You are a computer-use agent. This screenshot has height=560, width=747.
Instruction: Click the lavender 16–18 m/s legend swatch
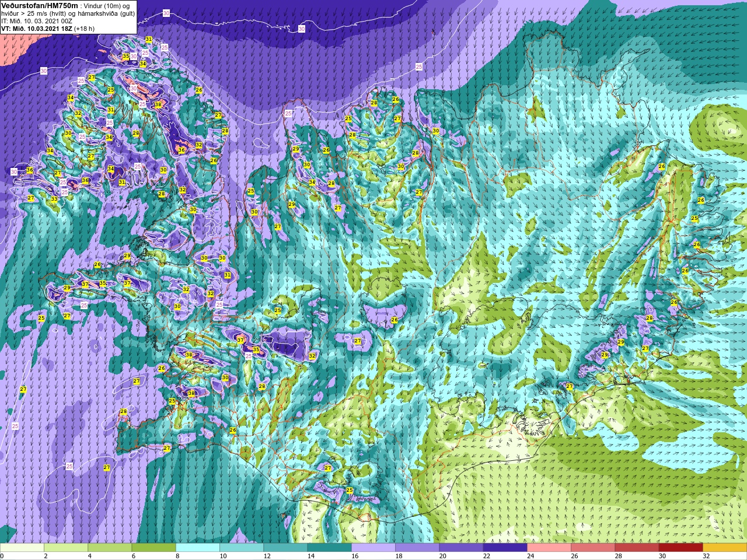[x=373, y=548]
